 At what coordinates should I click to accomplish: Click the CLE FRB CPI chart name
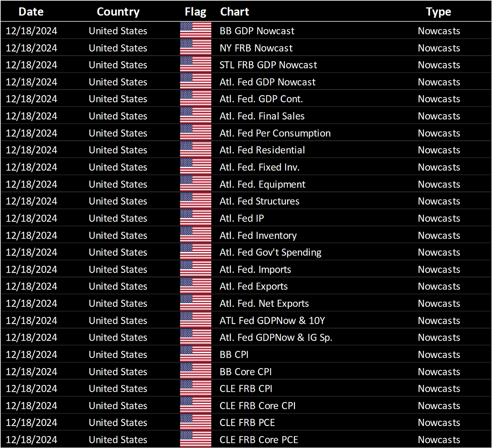[x=246, y=389]
